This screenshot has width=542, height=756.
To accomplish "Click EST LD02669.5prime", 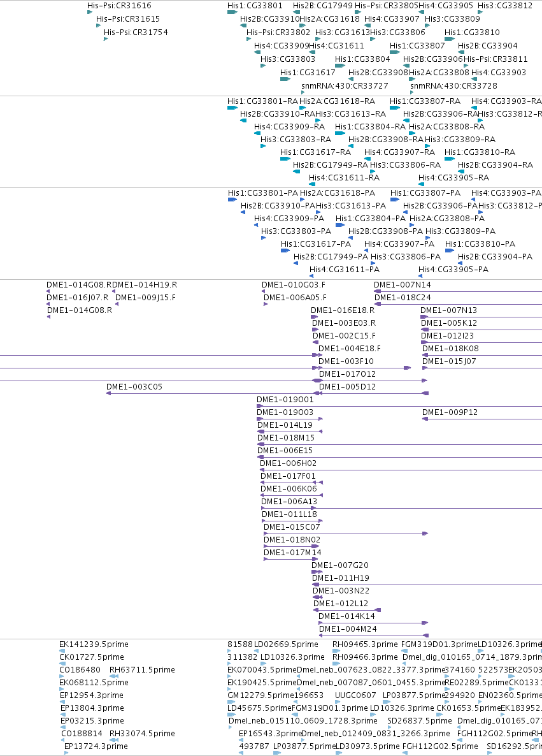I will 286,644.
